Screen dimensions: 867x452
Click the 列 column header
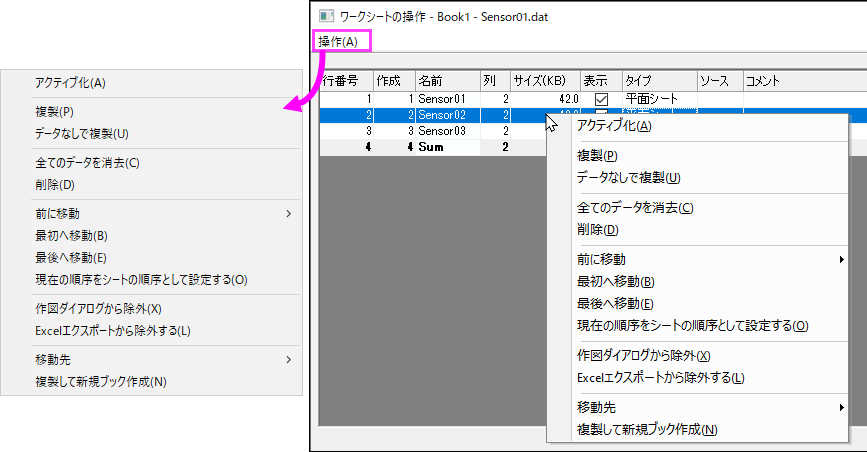click(x=495, y=81)
